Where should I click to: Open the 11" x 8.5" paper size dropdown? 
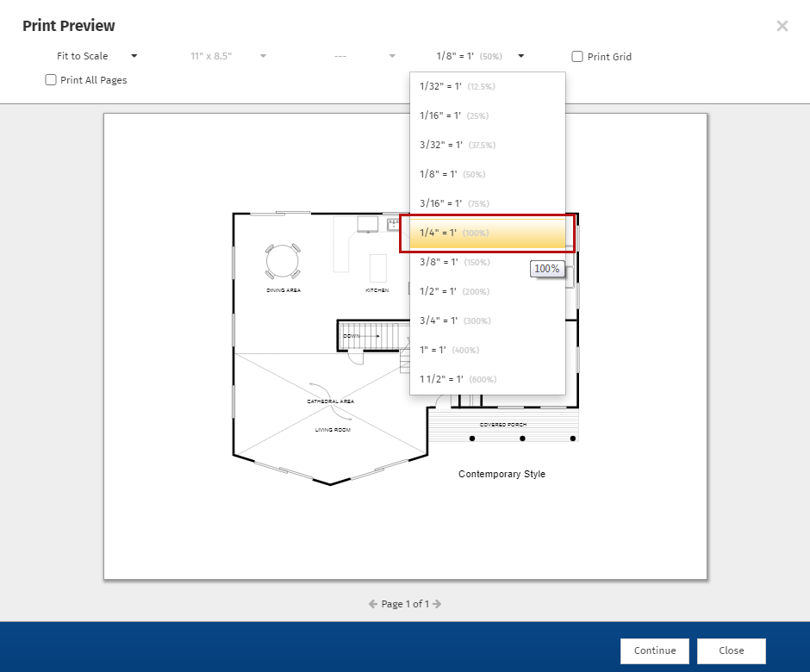pyautogui.click(x=227, y=56)
